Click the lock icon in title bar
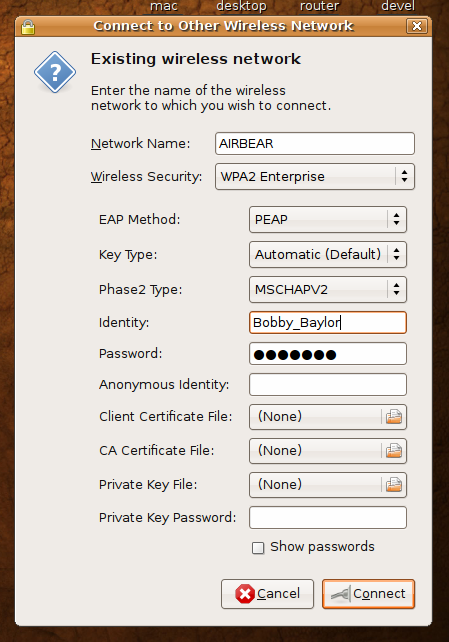The height and width of the screenshot is (642, 449). (x=28, y=27)
